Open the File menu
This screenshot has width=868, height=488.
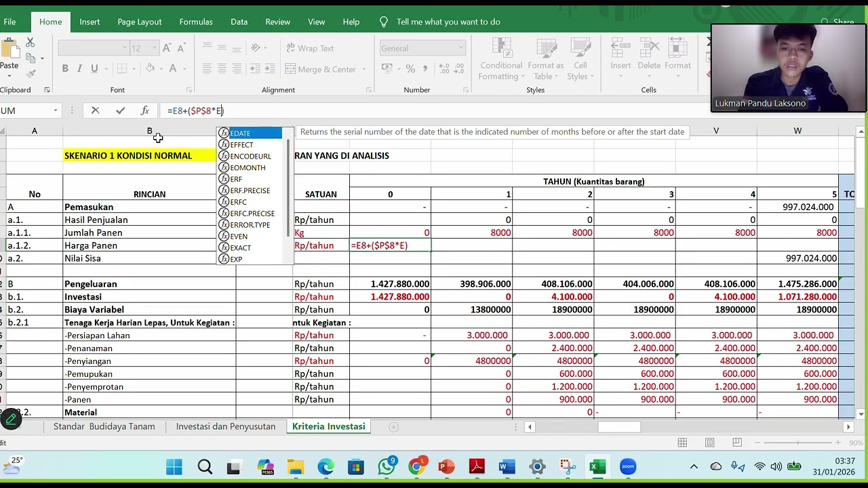9,22
